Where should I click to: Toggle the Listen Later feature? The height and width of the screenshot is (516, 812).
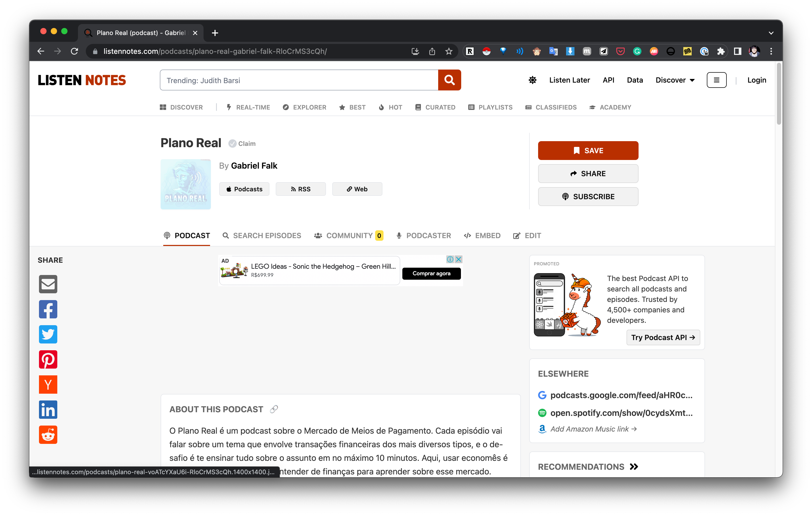(569, 80)
